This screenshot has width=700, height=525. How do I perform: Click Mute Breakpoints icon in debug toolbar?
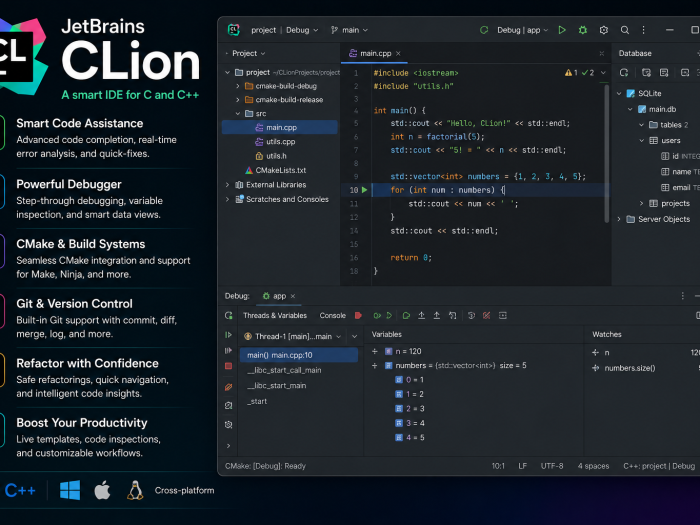click(486, 316)
